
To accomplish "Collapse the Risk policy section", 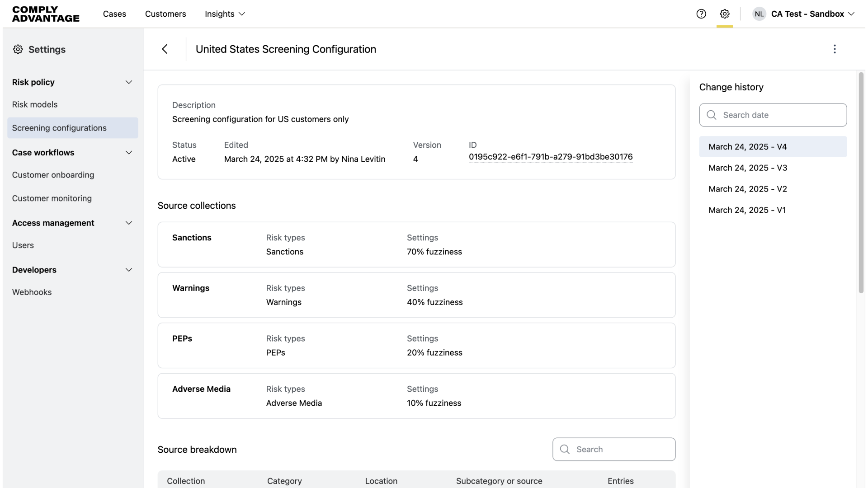I will (x=128, y=82).
